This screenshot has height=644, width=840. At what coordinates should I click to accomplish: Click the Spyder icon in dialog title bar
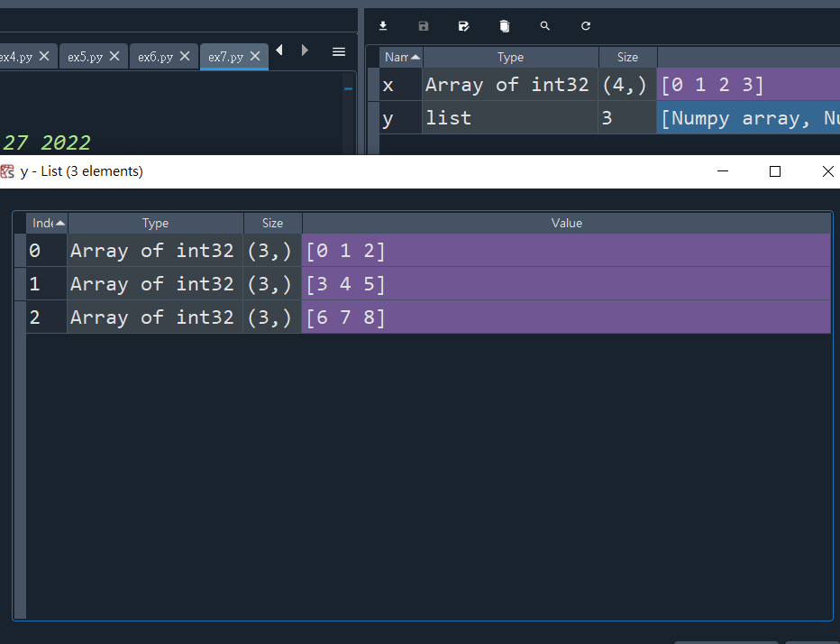[x=7, y=171]
